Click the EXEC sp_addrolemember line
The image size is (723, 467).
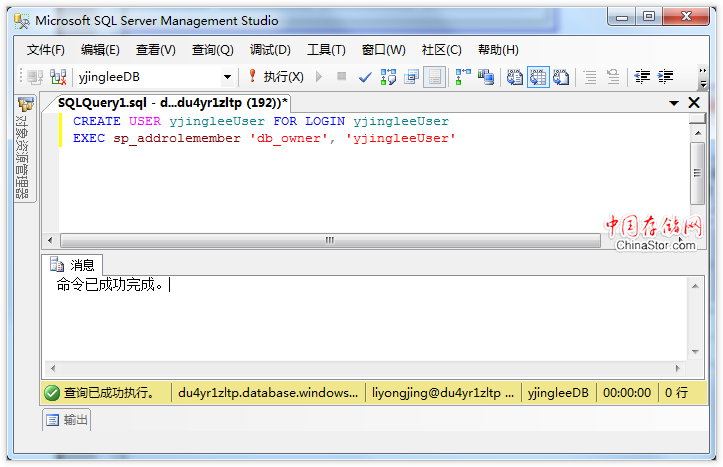click(x=264, y=138)
